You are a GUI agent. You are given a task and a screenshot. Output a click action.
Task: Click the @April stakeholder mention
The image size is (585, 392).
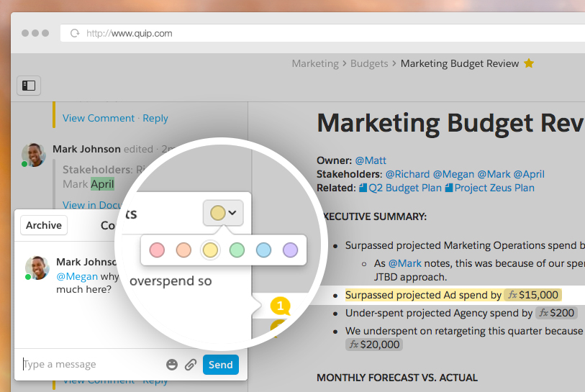point(529,174)
